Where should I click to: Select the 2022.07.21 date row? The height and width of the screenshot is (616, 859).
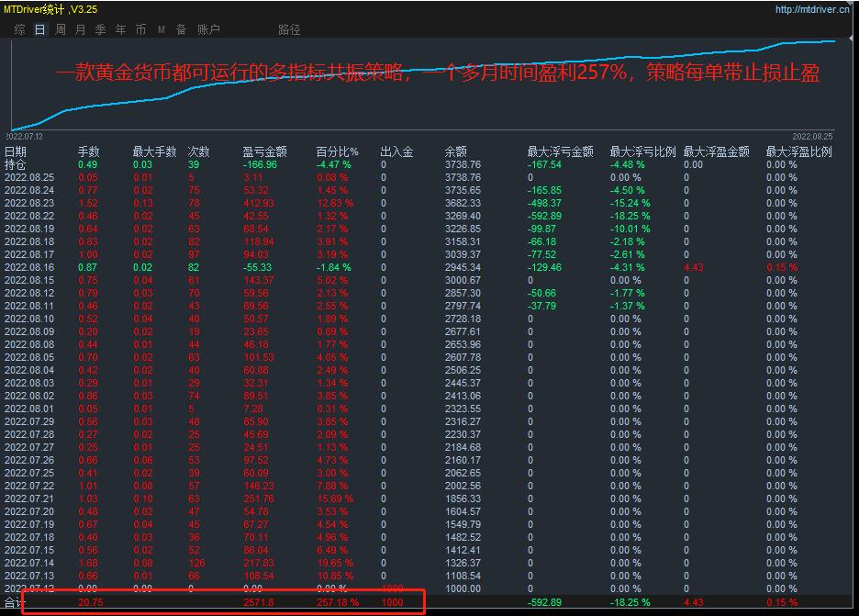(x=29, y=498)
